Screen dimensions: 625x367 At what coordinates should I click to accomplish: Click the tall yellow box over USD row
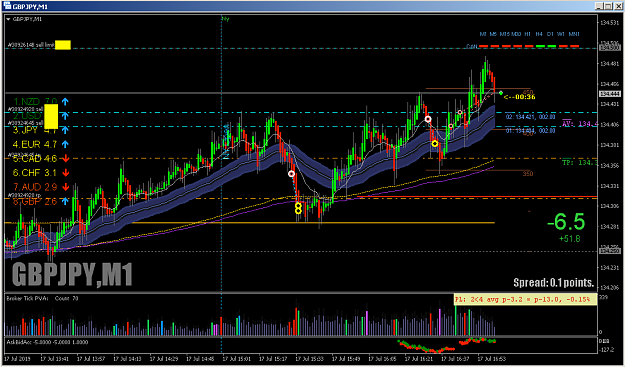(51, 116)
